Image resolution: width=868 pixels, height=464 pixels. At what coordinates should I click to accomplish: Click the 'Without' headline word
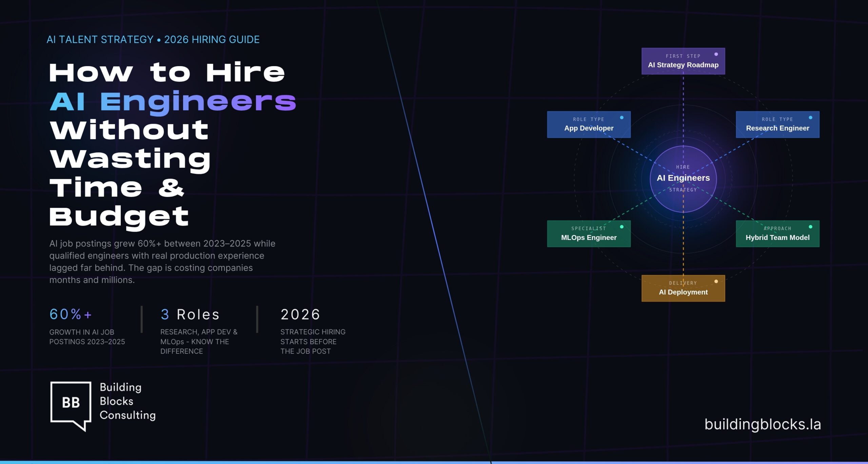click(129, 130)
